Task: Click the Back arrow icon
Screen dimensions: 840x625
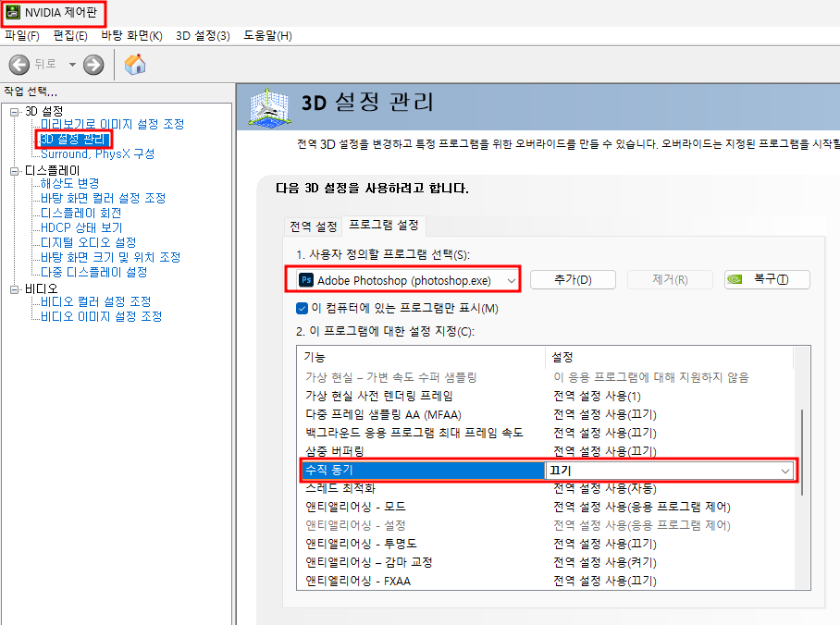Action: [19, 65]
